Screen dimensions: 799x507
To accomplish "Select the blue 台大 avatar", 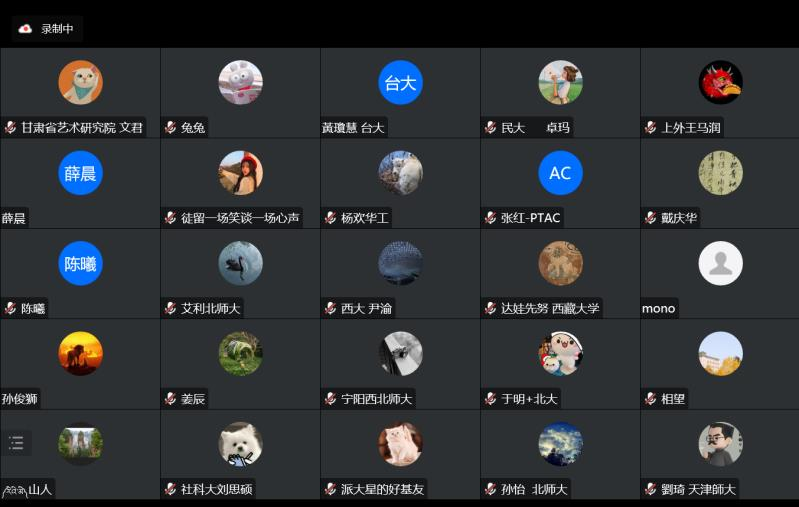I will [401, 83].
